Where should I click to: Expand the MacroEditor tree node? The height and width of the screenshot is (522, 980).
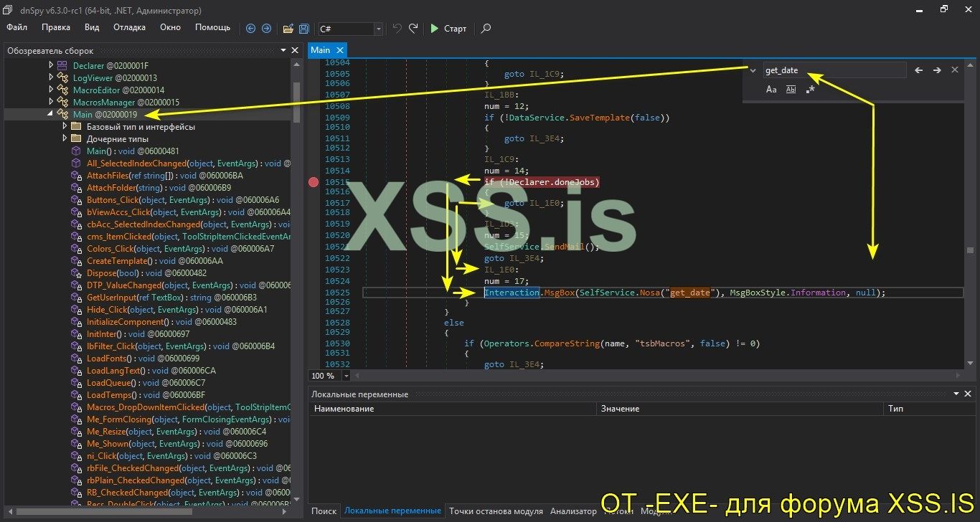[50, 90]
